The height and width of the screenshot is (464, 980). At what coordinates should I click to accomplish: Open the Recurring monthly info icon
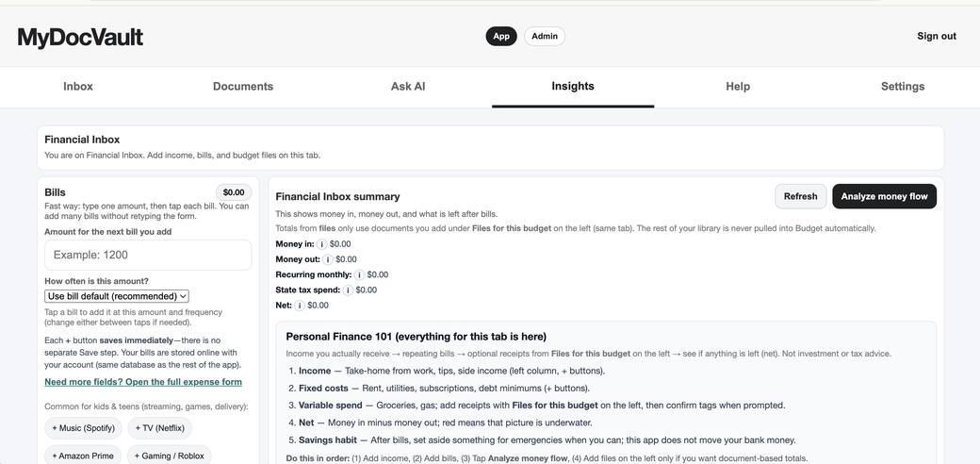(359, 274)
